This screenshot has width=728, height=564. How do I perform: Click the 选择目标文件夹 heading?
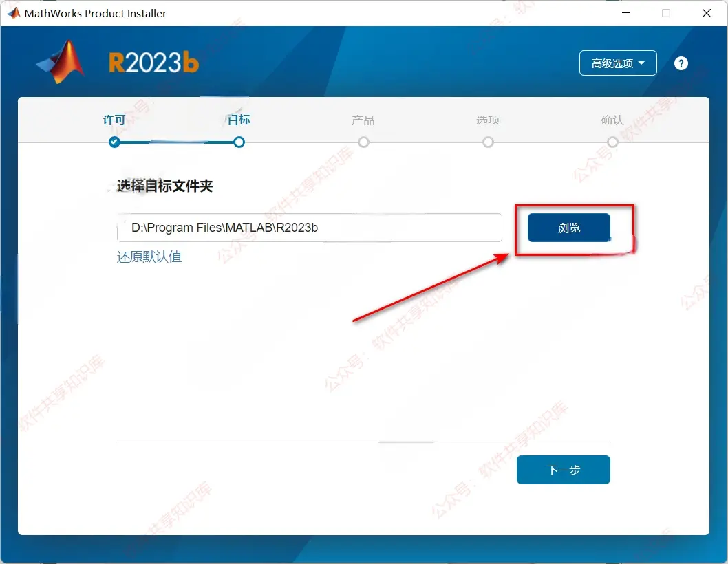[x=165, y=186]
